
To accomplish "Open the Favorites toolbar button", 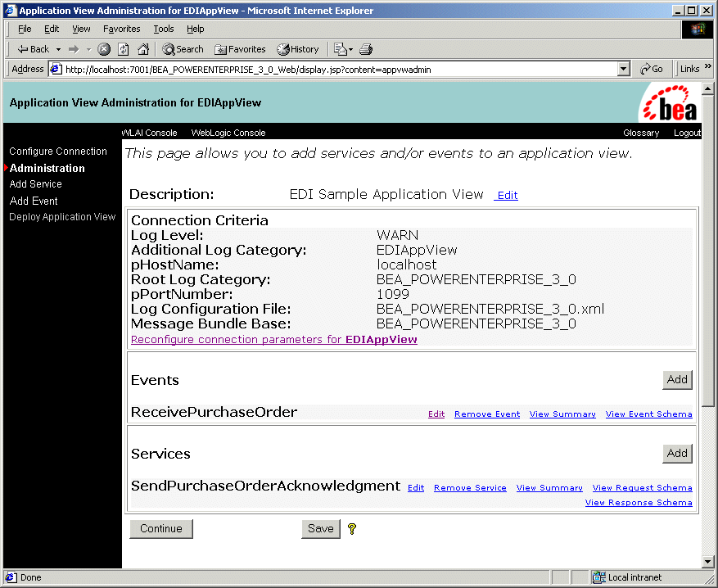I will click(x=240, y=49).
